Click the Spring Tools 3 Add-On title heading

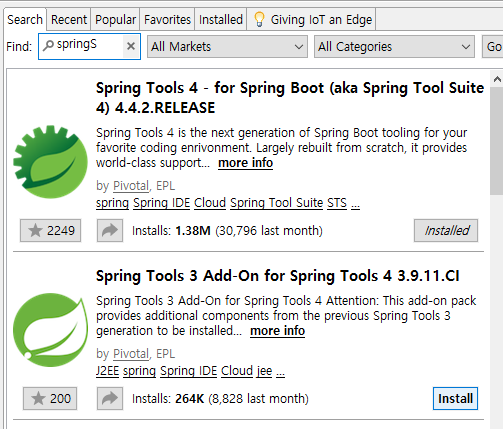[278, 276]
